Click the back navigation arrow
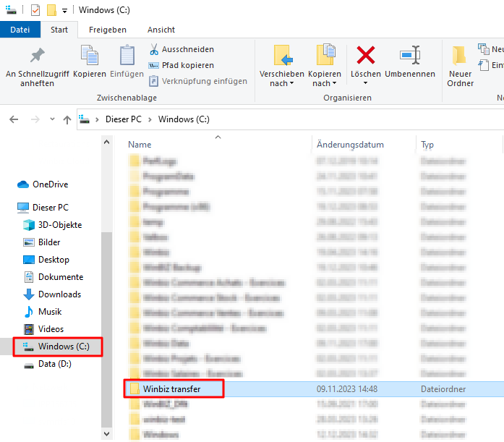 14,119
